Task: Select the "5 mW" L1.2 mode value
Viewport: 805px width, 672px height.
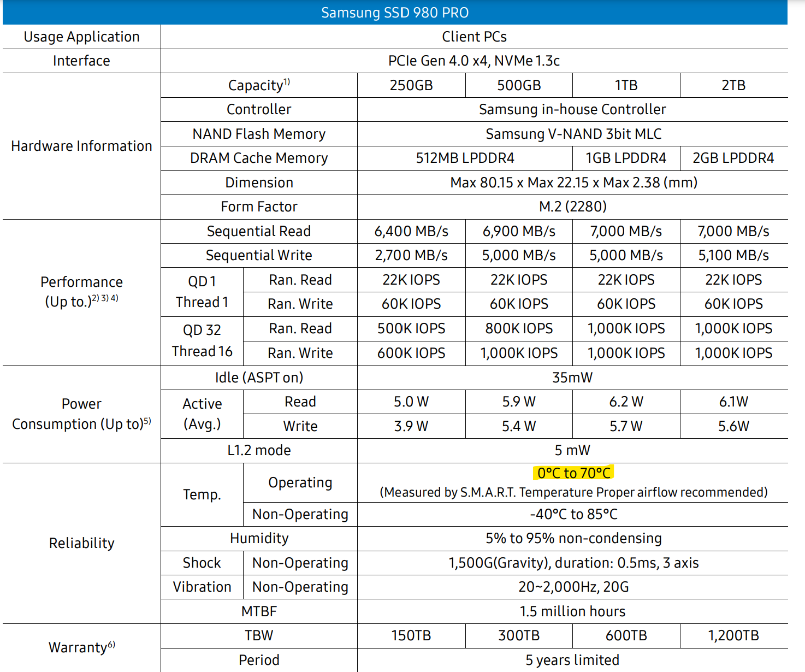Action: pos(572,450)
